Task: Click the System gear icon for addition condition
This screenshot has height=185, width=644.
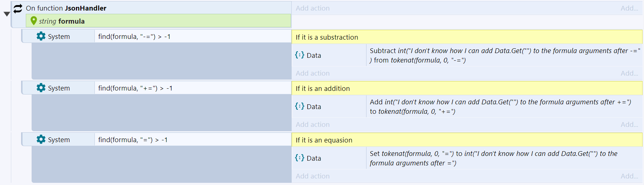Action: (41, 88)
